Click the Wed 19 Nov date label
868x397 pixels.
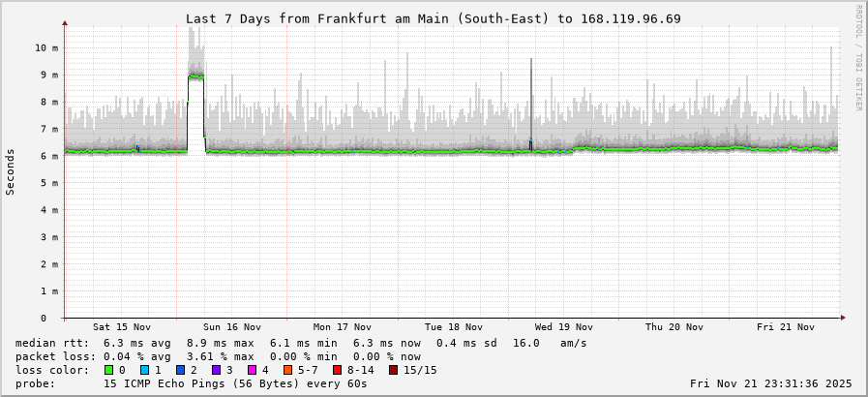pos(564,327)
